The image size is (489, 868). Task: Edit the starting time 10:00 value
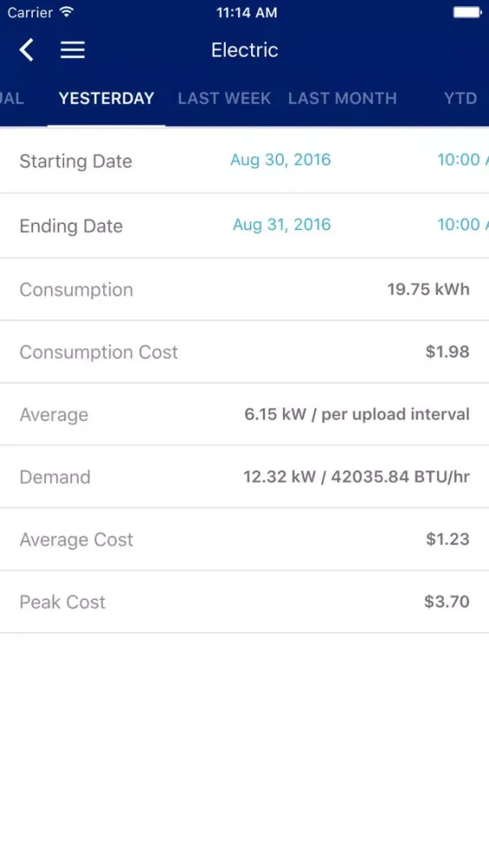(x=462, y=160)
